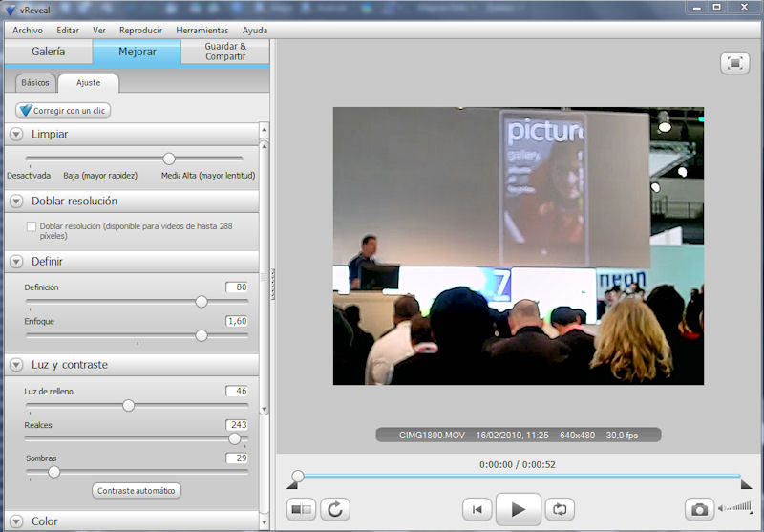Click the fullscreen view icon
This screenshot has width=764, height=532.
pyautogui.click(x=734, y=63)
